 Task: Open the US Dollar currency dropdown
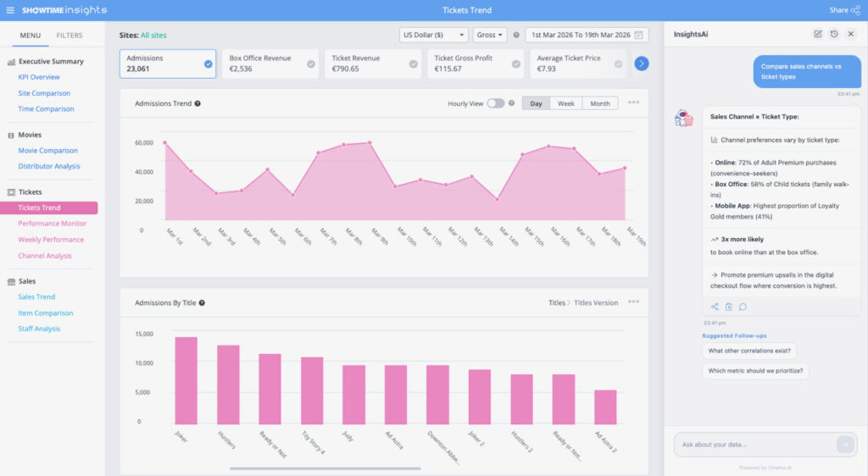(x=433, y=35)
